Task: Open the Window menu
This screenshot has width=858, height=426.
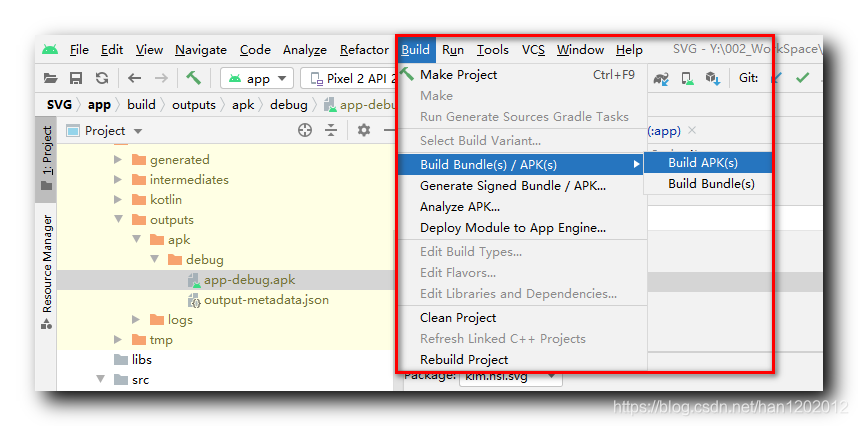Action: [x=580, y=50]
